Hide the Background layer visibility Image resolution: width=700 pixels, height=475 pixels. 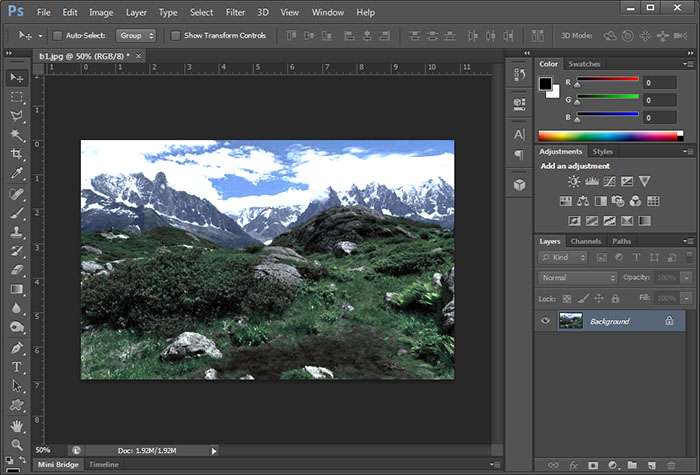[x=545, y=321]
